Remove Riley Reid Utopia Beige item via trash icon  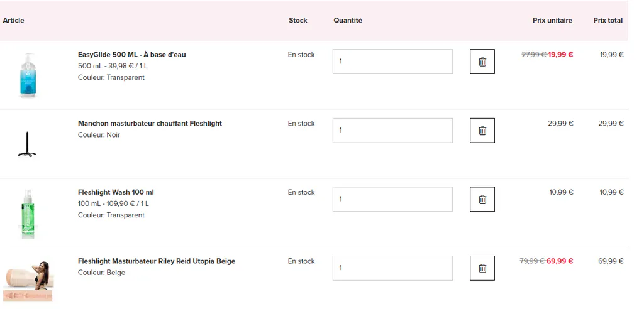pyautogui.click(x=482, y=268)
